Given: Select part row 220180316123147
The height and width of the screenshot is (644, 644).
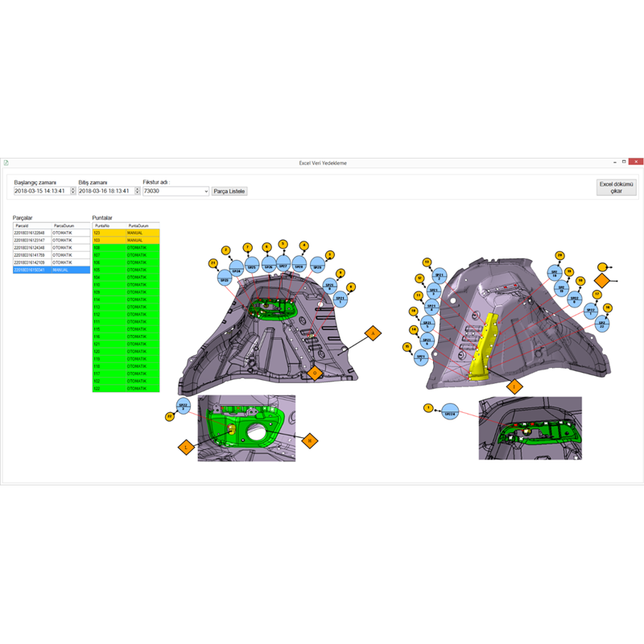Looking at the screenshot, I should (52, 240).
